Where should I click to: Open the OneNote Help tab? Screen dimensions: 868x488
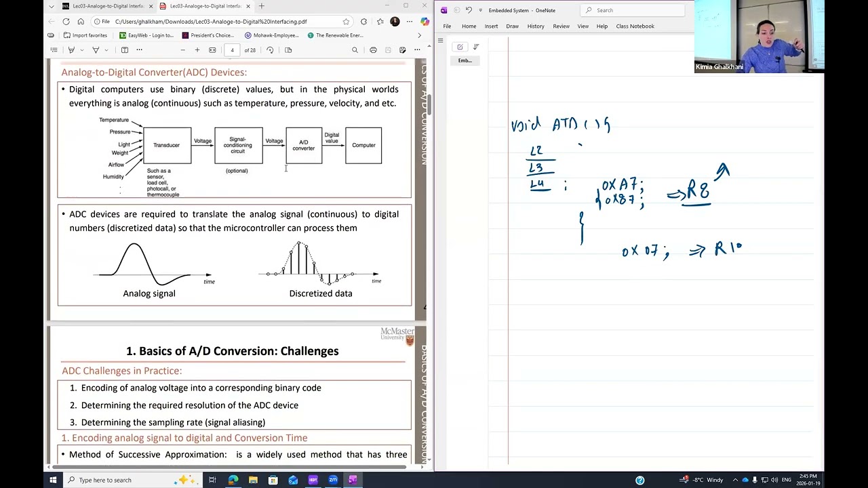click(x=601, y=26)
